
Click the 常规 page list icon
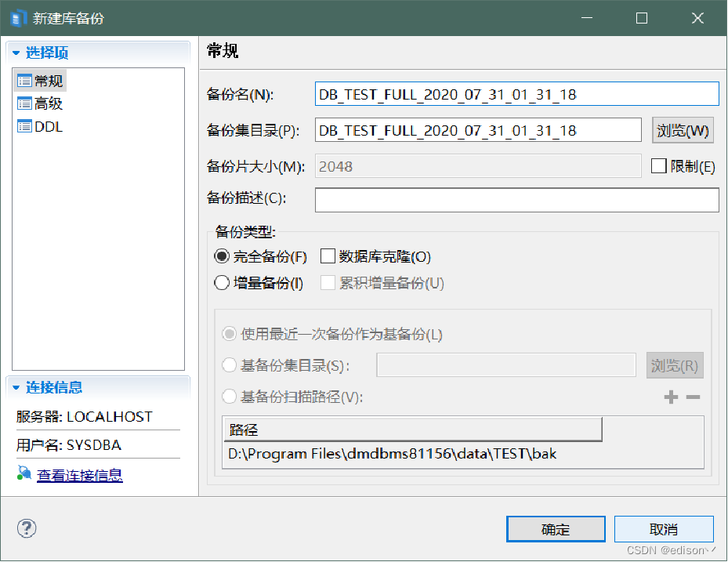pyautogui.click(x=24, y=81)
